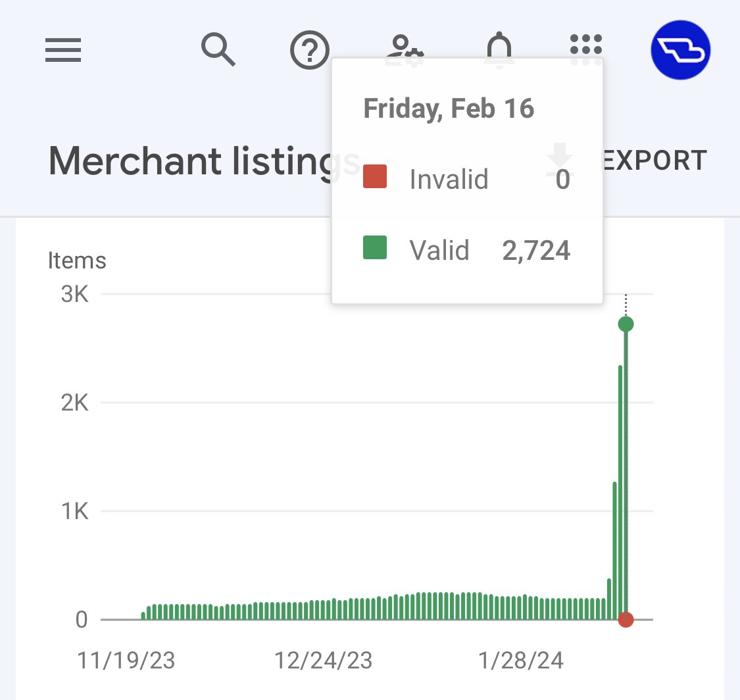Click the red Invalid legend swatch
740x700 pixels.
375,176
